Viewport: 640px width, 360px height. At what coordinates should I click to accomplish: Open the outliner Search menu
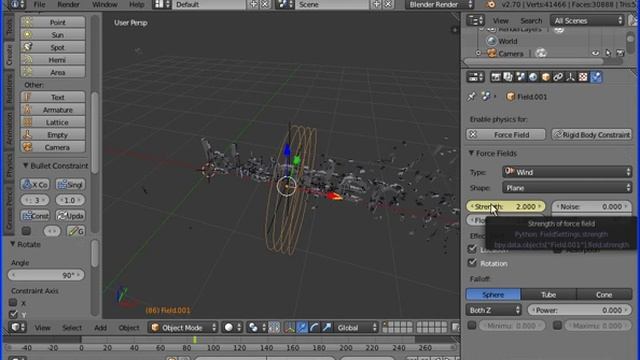[531, 20]
